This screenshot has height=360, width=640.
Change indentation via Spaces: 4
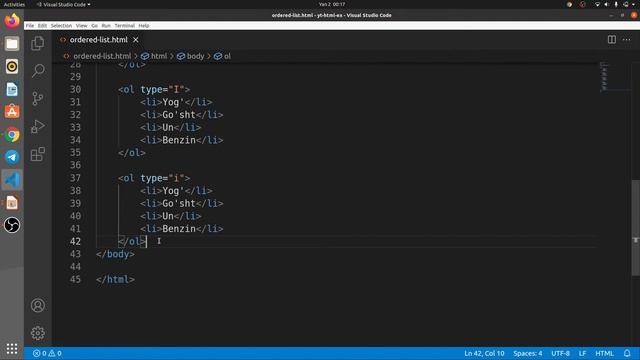[528, 353]
